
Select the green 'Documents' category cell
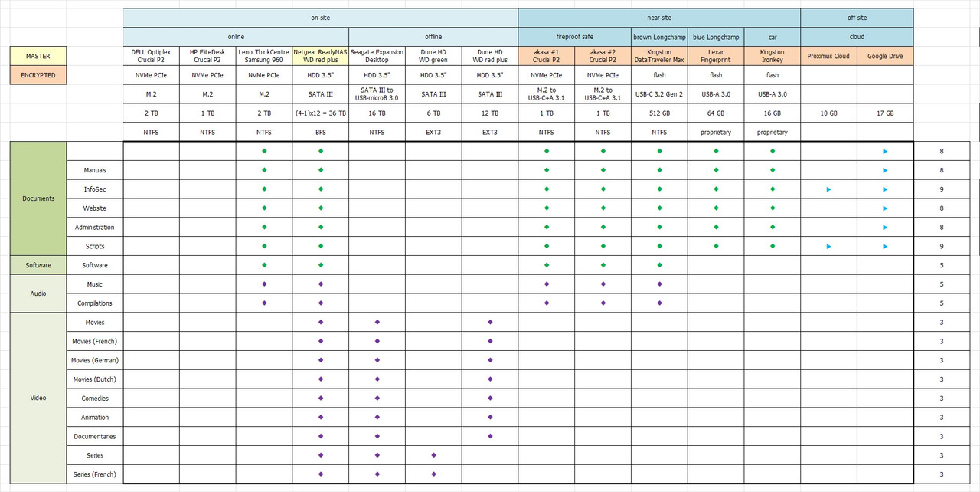38,198
